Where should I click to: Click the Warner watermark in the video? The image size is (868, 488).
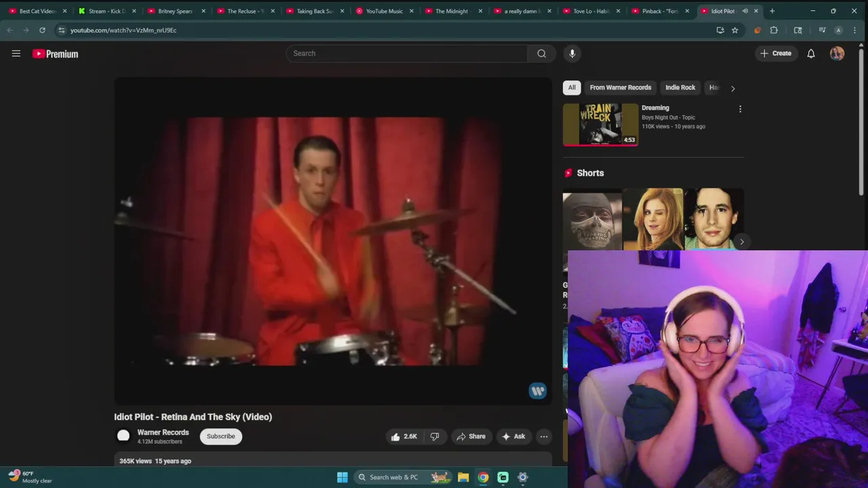(538, 390)
